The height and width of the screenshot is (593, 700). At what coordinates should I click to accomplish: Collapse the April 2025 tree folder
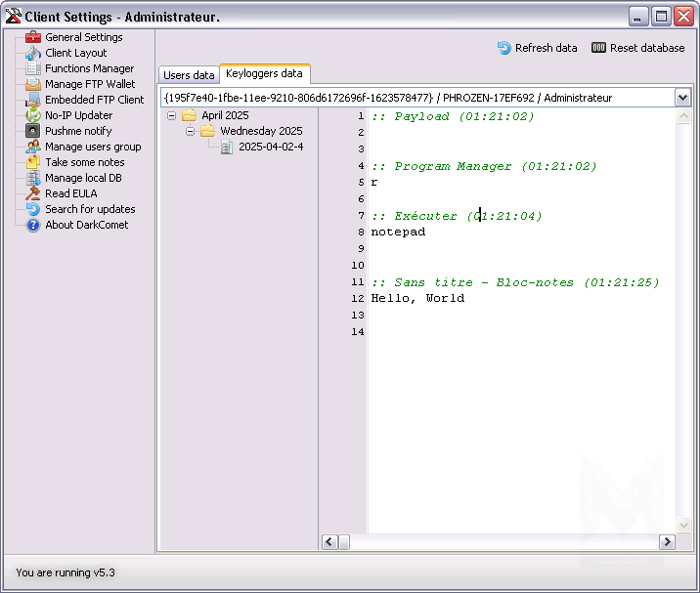[x=172, y=115]
